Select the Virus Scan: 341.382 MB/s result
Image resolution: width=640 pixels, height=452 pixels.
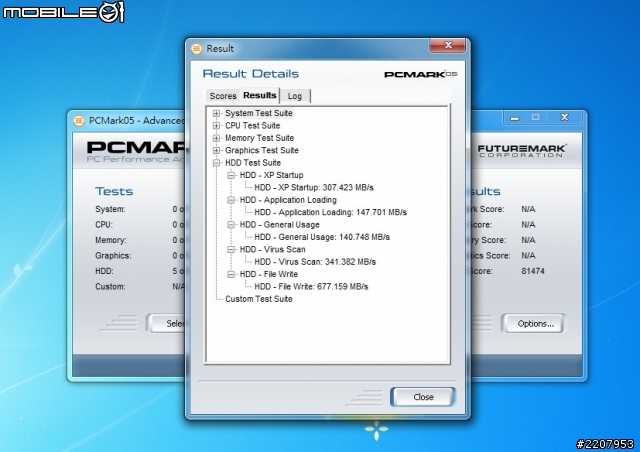(315, 262)
